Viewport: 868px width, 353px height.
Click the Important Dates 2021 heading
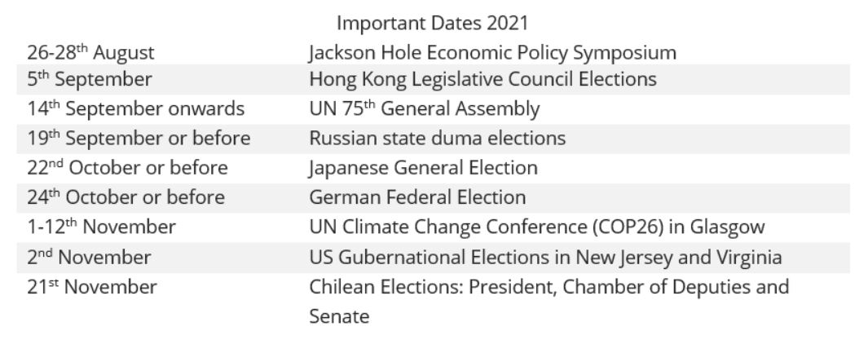(432, 24)
